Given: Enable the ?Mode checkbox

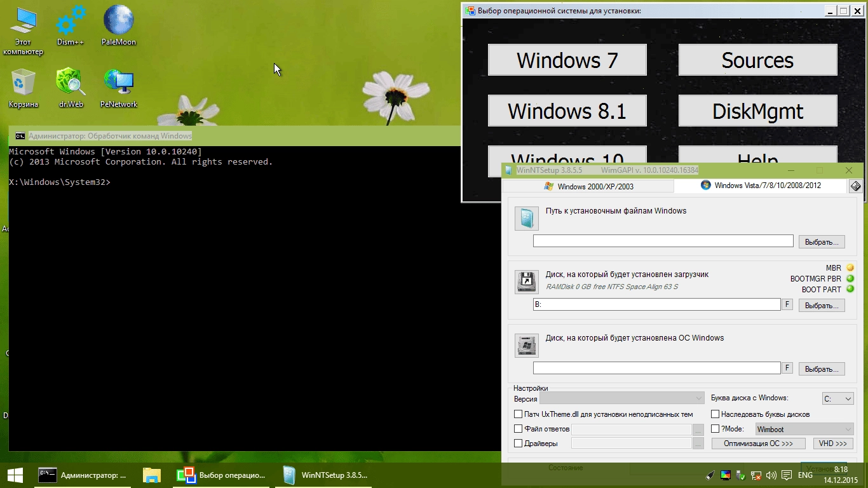Looking at the screenshot, I should tap(715, 429).
